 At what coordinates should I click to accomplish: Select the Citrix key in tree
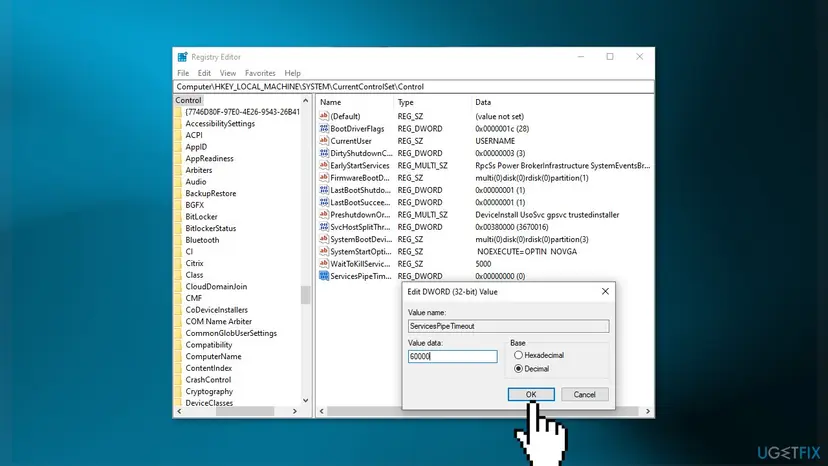point(194,263)
